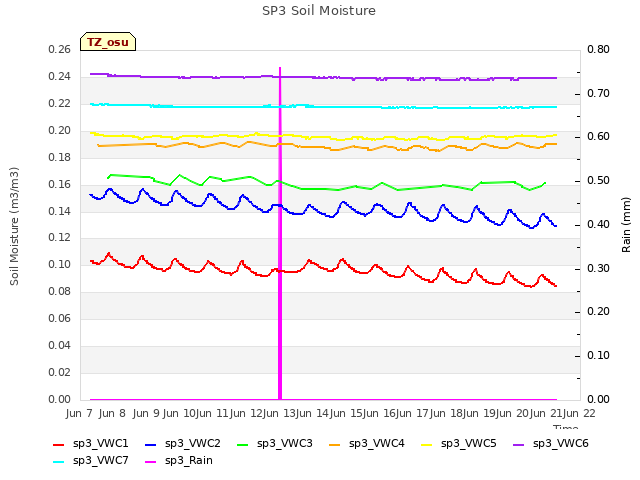
Task: Click the sp3_VWC5 legend label
Action: tap(469, 443)
